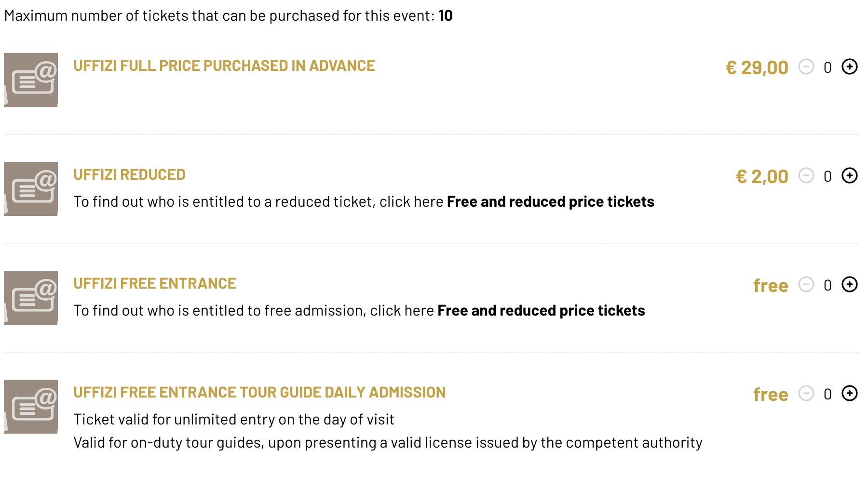
Task: Click the € 2,00 price label
Action: click(762, 176)
